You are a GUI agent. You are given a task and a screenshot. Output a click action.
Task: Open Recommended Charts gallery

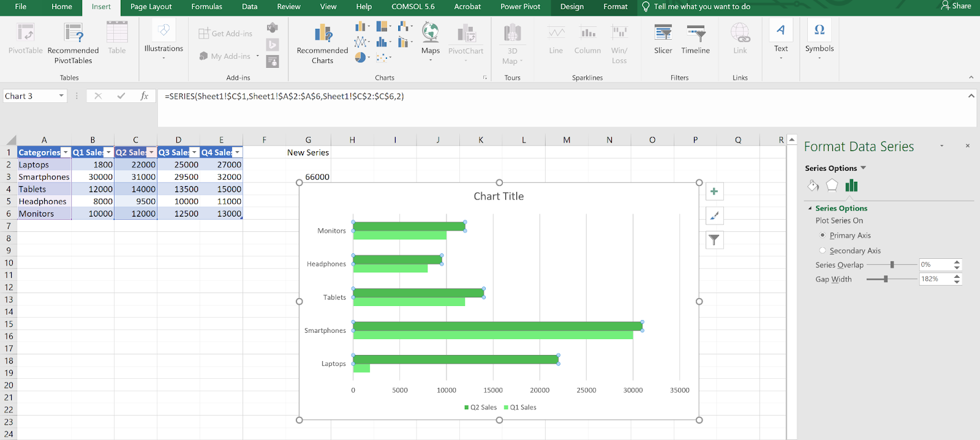[x=322, y=43]
